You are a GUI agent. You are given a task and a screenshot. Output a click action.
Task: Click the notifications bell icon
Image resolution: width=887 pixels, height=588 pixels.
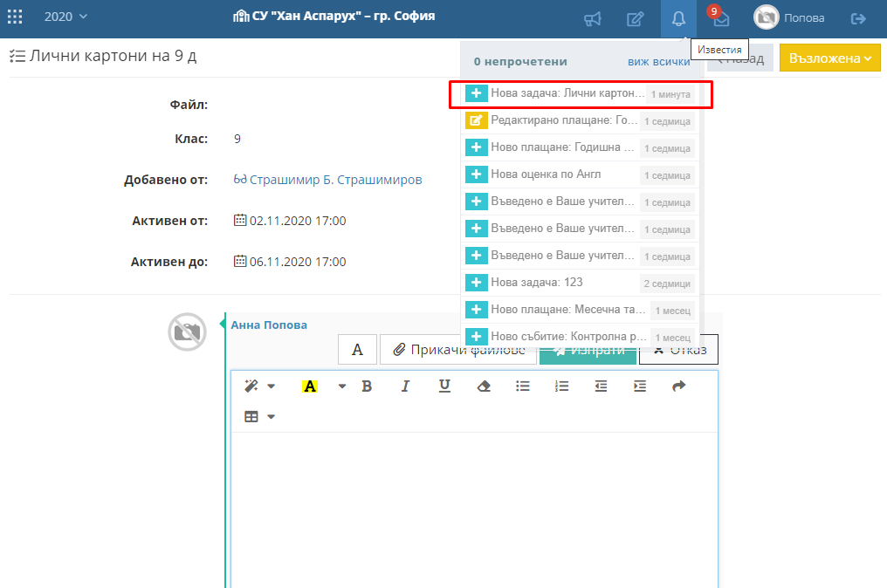678,18
